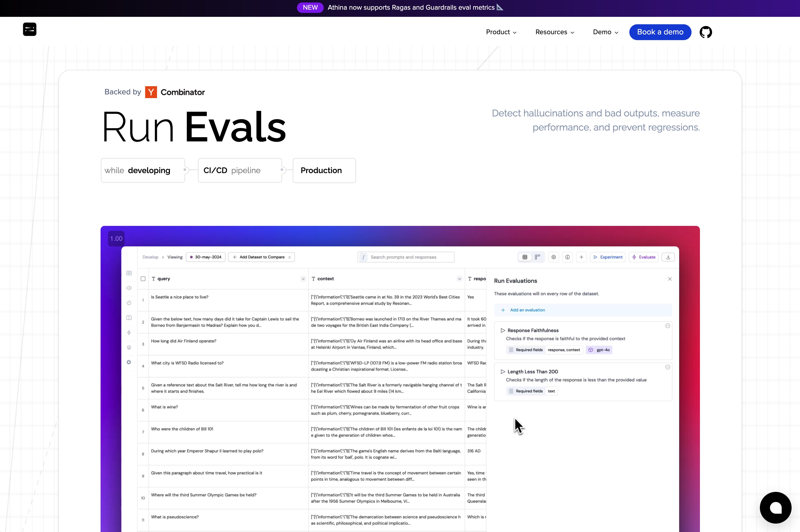The height and width of the screenshot is (532, 800).
Task: Open the context column dropdown arrow
Action: coord(459,279)
